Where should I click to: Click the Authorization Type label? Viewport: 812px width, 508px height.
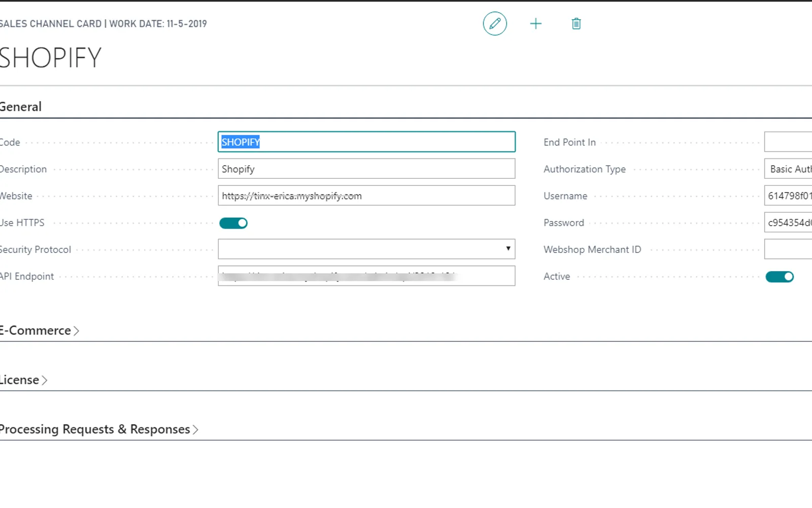coord(585,169)
